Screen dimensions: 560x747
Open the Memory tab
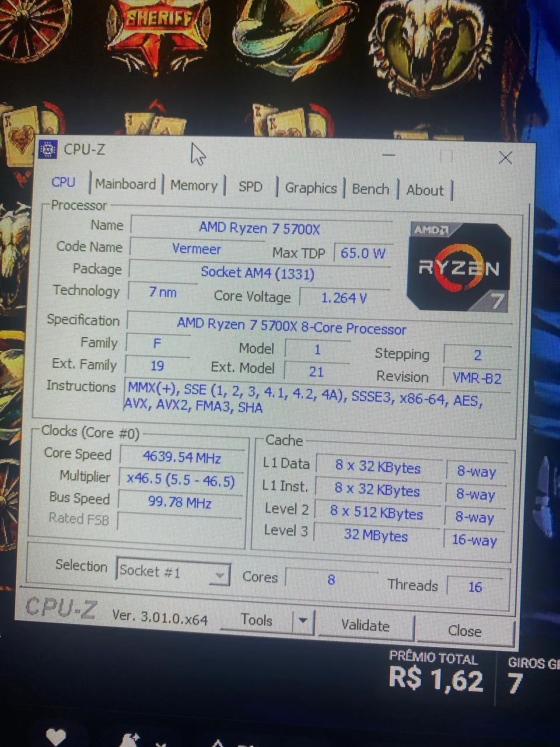(x=194, y=186)
